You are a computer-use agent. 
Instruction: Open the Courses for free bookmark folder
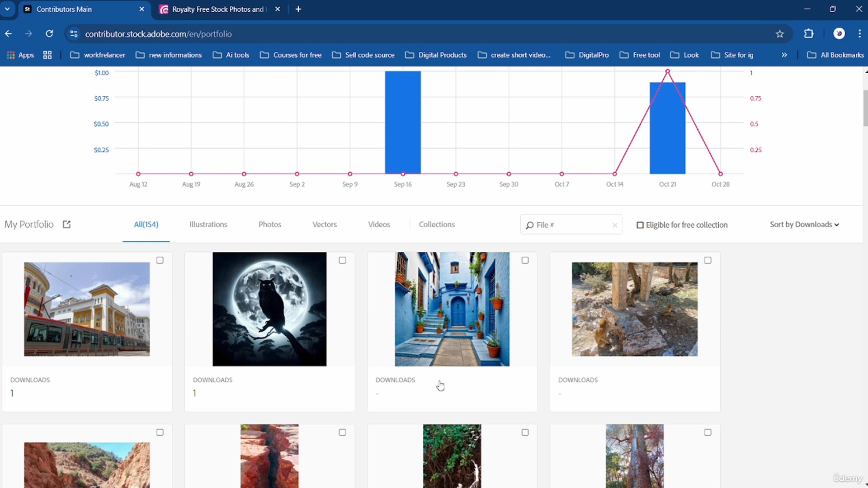coord(291,55)
